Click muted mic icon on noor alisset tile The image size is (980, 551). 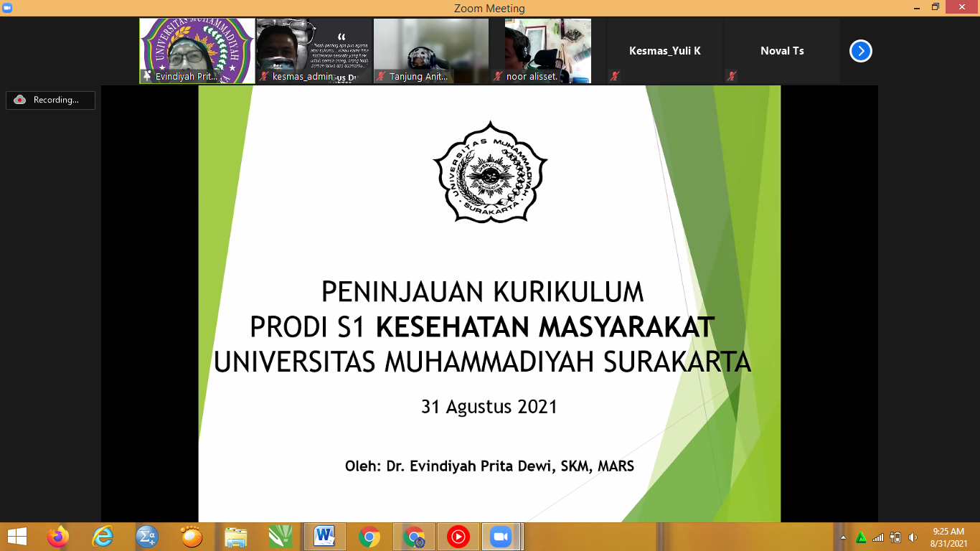pyautogui.click(x=499, y=76)
